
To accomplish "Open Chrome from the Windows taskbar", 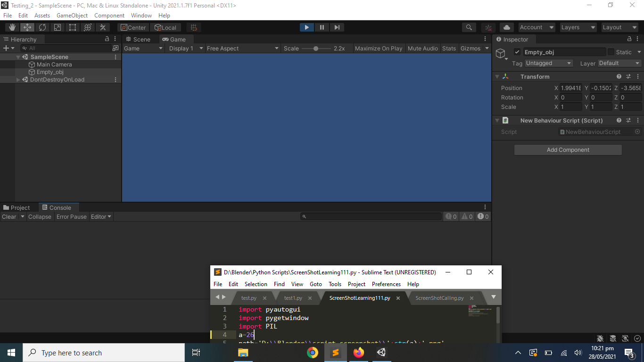I will pos(312,353).
